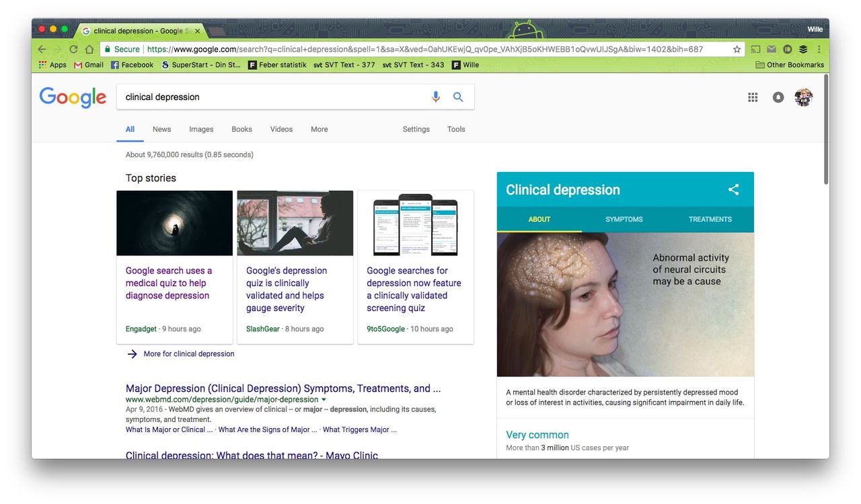Viewport: 861px width, 504px height.
Task: Open the Gmail bookmark
Action: (88, 65)
